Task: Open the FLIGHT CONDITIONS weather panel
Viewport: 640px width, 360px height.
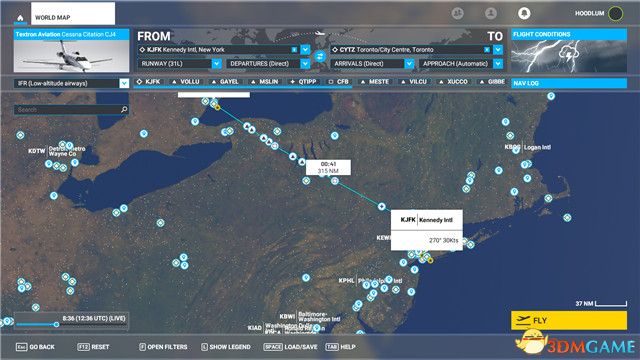Action: point(569,51)
